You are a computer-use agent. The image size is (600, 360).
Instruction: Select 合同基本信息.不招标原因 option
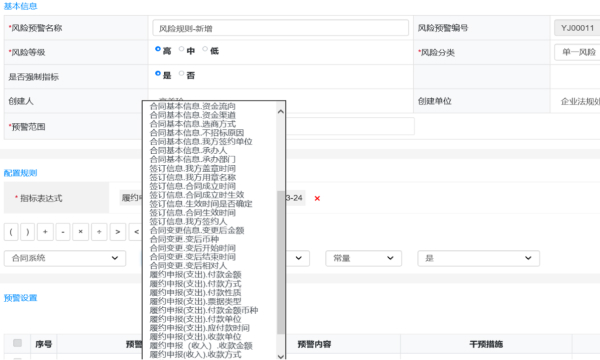[197, 132]
